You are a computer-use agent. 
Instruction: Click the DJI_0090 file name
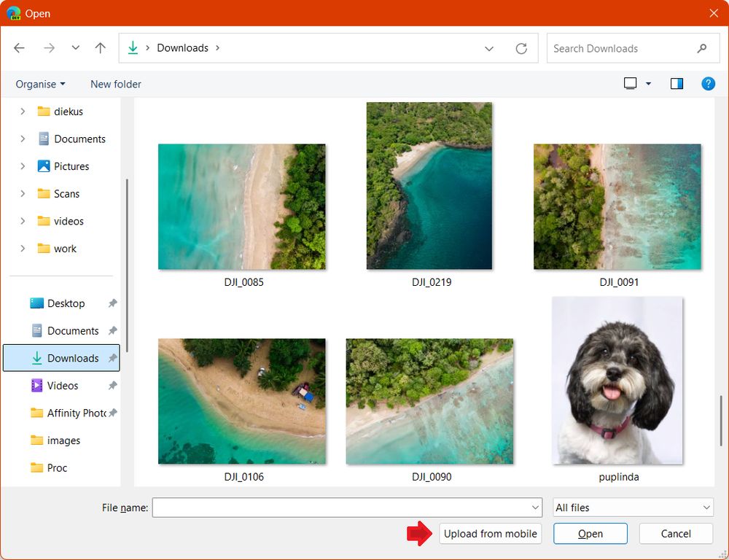[x=432, y=477]
